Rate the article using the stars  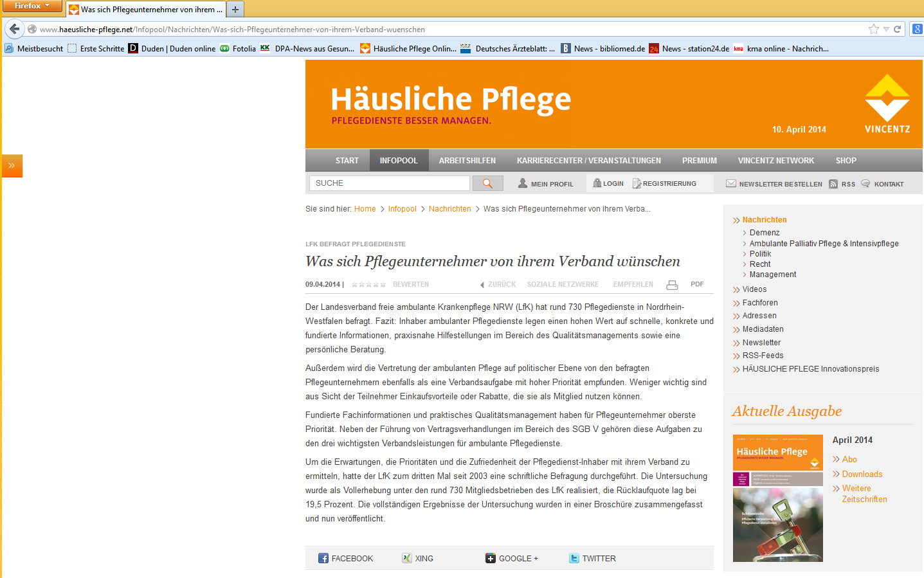[x=368, y=284]
